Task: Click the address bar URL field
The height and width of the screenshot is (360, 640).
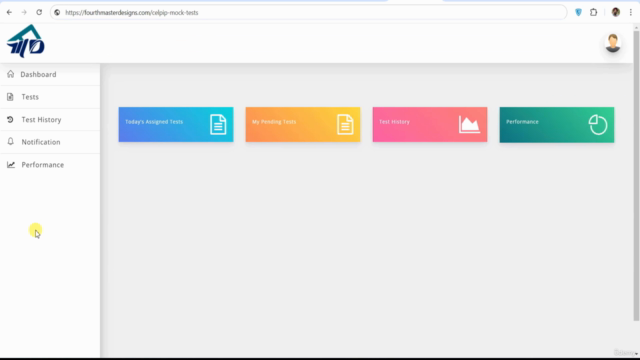Action: pos(309,13)
